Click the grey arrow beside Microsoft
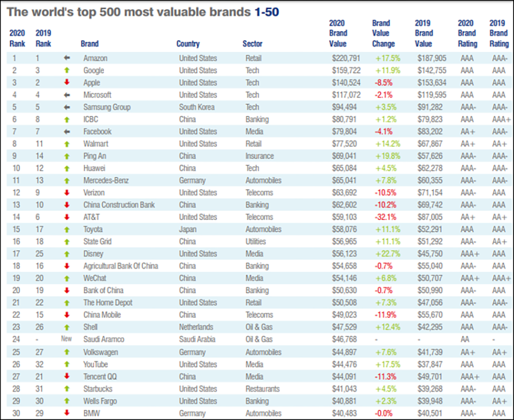This screenshot has height=420, width=514. (67, 95)
